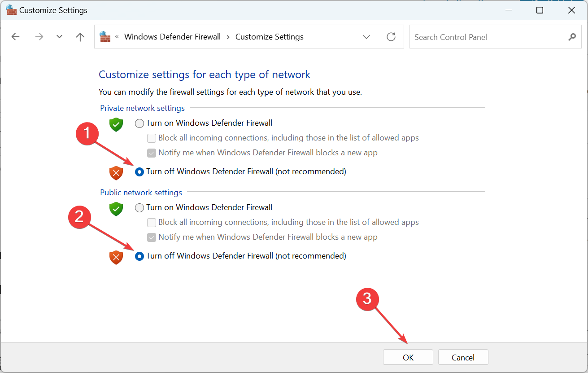The height and width of the screenshot is (373, 588).
Task: Turn on firewall for private network
Action: [139, 123]
